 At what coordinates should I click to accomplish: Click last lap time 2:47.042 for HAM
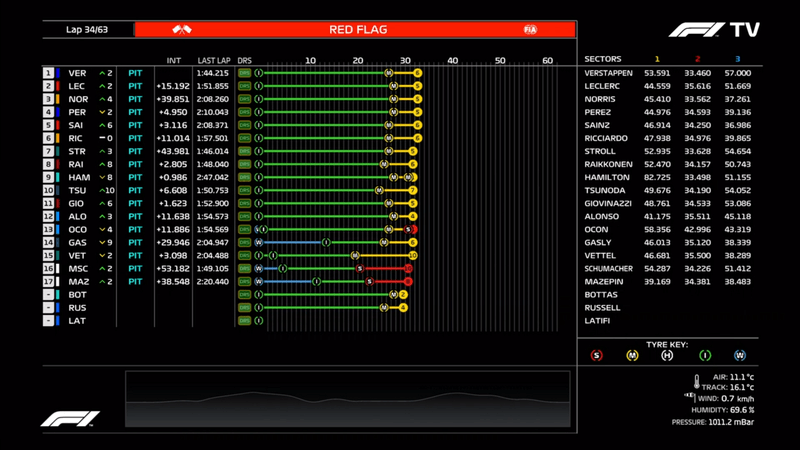tap(212, 178)
